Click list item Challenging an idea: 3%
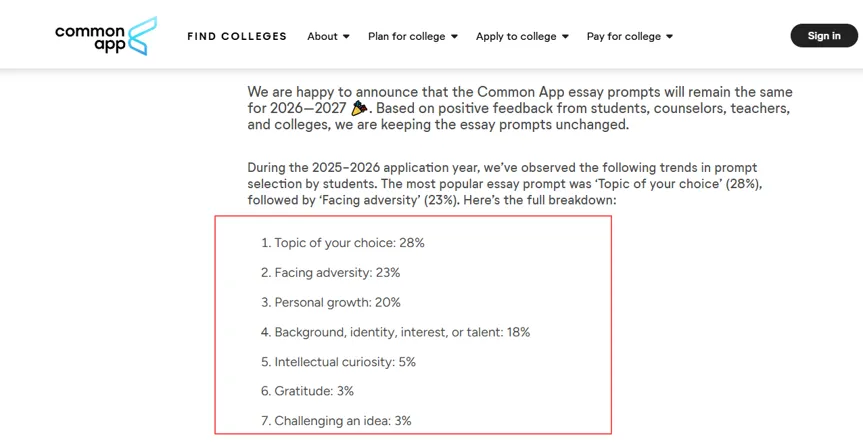863x442 pixels. 336,421
